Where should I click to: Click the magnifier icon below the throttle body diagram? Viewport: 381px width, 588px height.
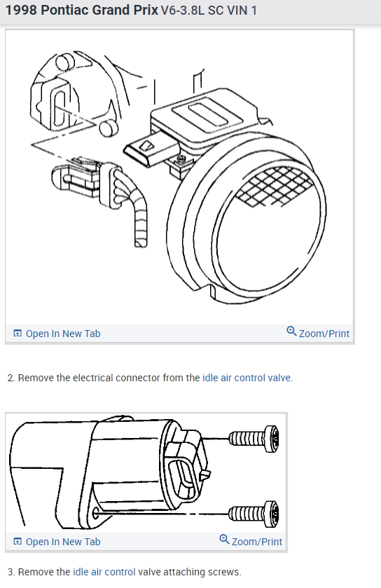click(291, 331)
